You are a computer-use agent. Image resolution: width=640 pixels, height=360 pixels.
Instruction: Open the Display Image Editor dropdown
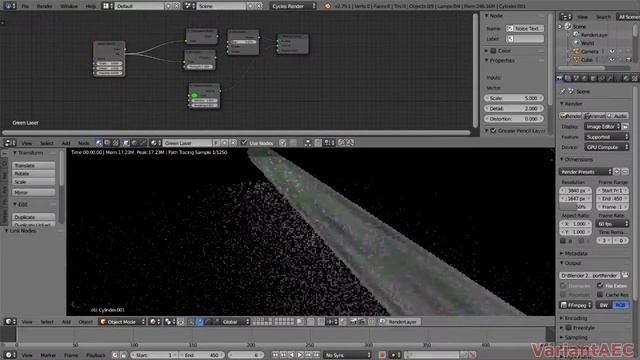(602, 127)
